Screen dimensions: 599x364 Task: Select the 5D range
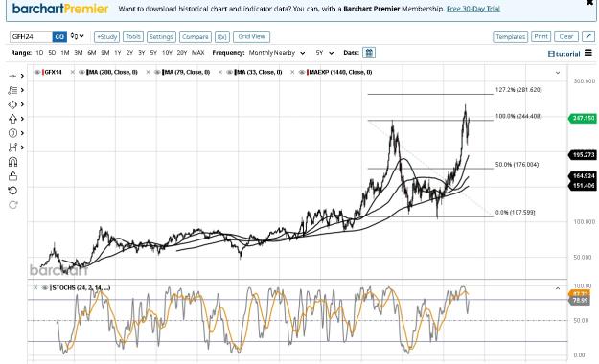[x=52, y=53]
